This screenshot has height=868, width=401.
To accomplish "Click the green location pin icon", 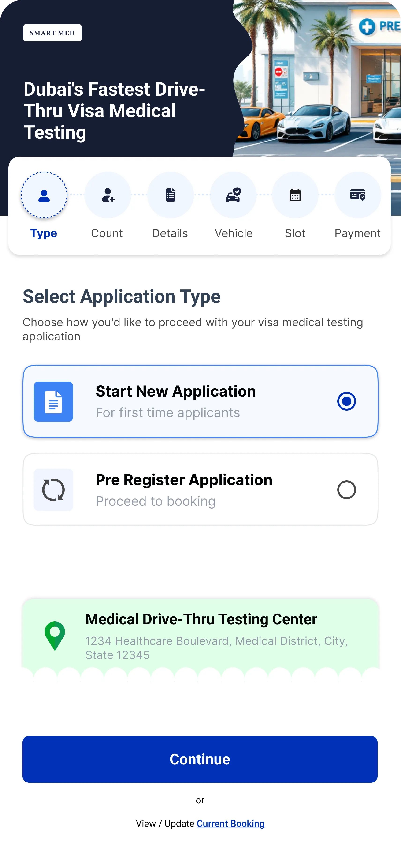I will point(55,636).
